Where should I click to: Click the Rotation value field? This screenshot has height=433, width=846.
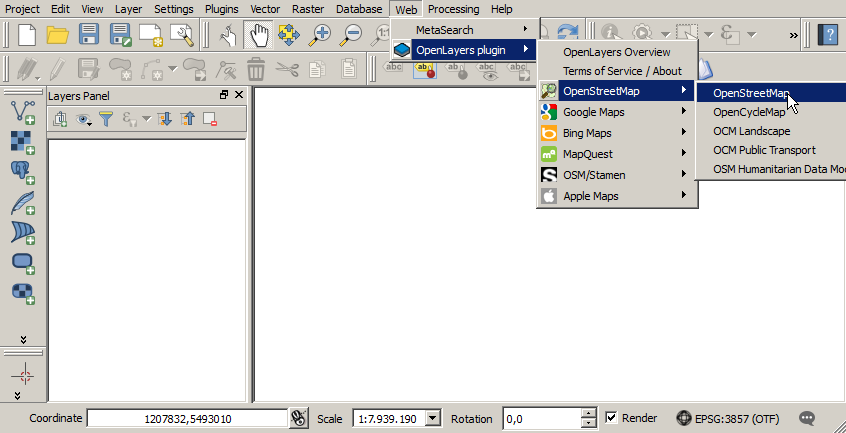click(542, 418)
